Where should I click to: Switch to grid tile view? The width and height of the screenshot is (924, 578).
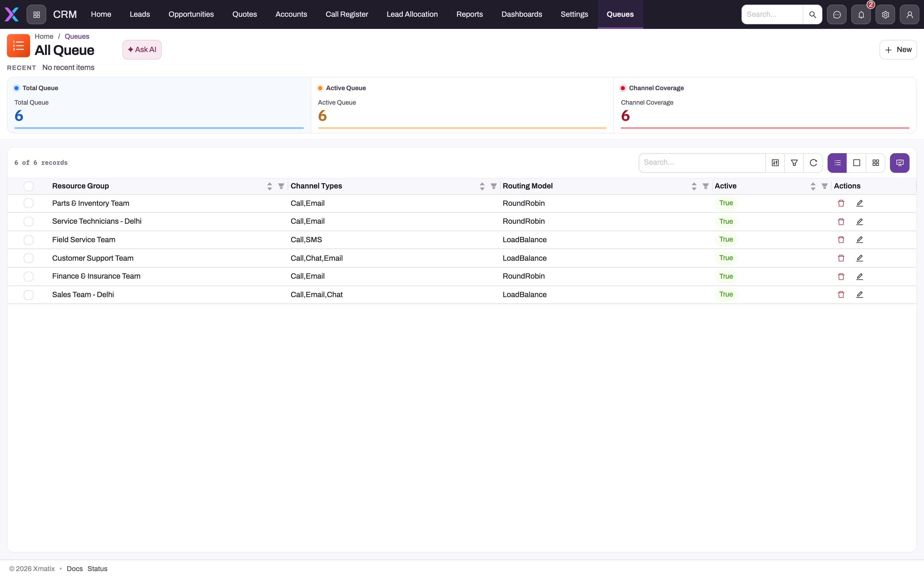coord(875,163)
